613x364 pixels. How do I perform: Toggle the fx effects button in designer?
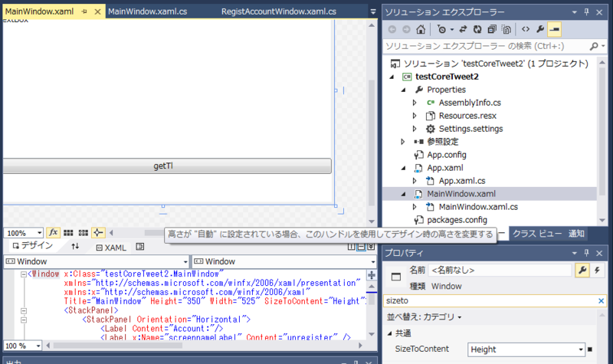[53, 233]
